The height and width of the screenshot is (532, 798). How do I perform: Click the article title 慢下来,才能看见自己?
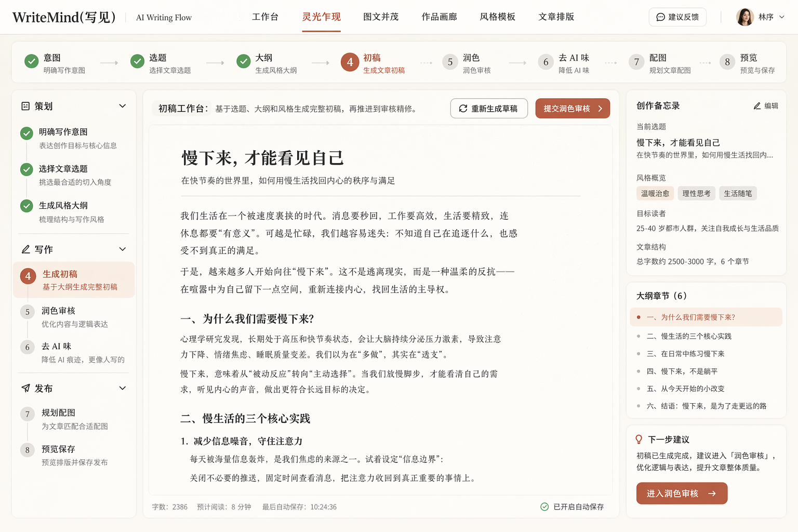[263, 158]
